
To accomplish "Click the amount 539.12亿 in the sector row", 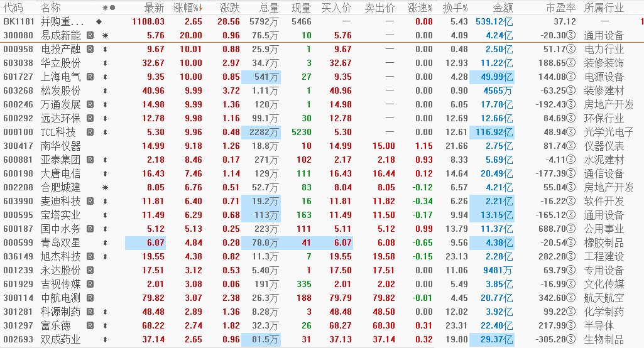I will pos(494,21).
